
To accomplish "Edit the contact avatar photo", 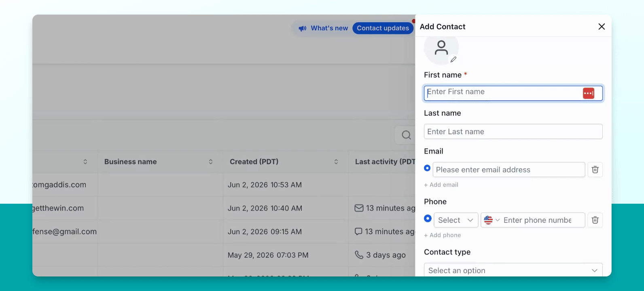I will 453,59.
